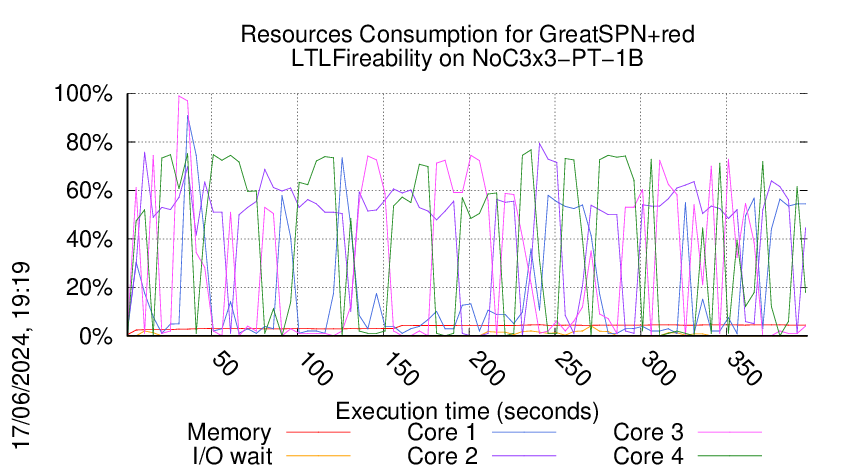The height and width of the screenshot is (475, 850).
Task: Click the 300 x-axis tick label
Action: click(658, 370)
